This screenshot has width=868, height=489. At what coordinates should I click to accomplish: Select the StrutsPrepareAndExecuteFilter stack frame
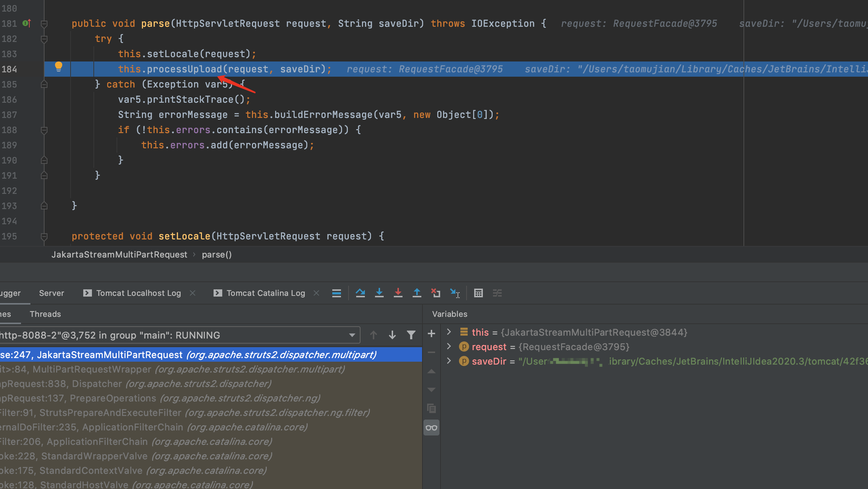click(x=211, y=412)
